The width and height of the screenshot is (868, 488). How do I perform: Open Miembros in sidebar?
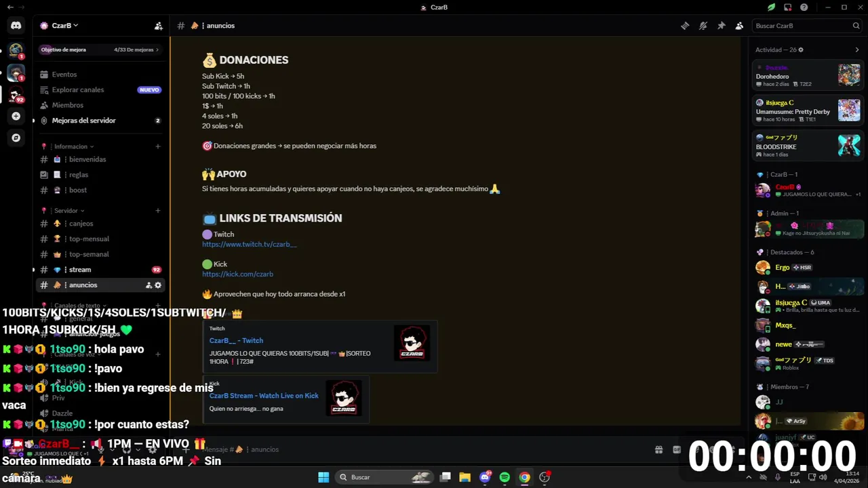tap(100, 105)
